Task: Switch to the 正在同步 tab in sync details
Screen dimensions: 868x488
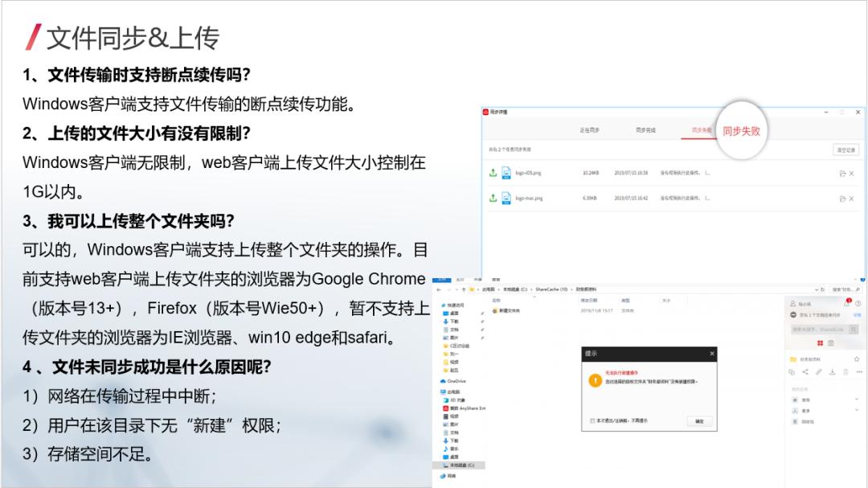Action: (589, 130)
